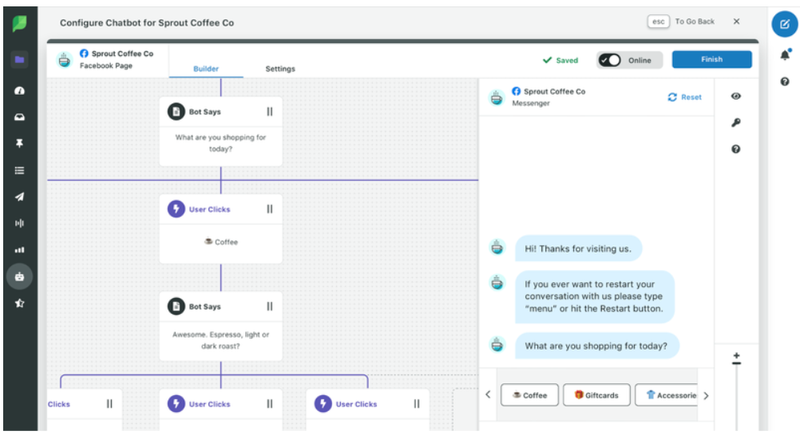Click the restart conversation message bubble
The width and height of the screenshot is (800, 435).
tap(594, 296)
